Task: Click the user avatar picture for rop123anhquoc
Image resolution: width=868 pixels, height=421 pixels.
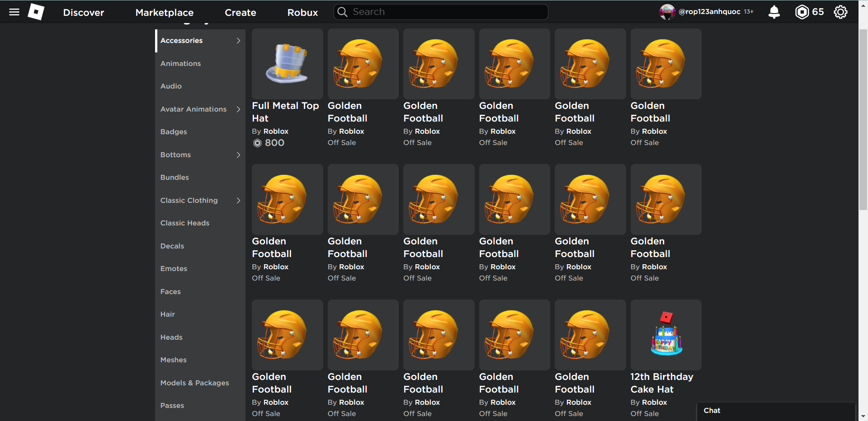Action: click(x=667, y=12)
